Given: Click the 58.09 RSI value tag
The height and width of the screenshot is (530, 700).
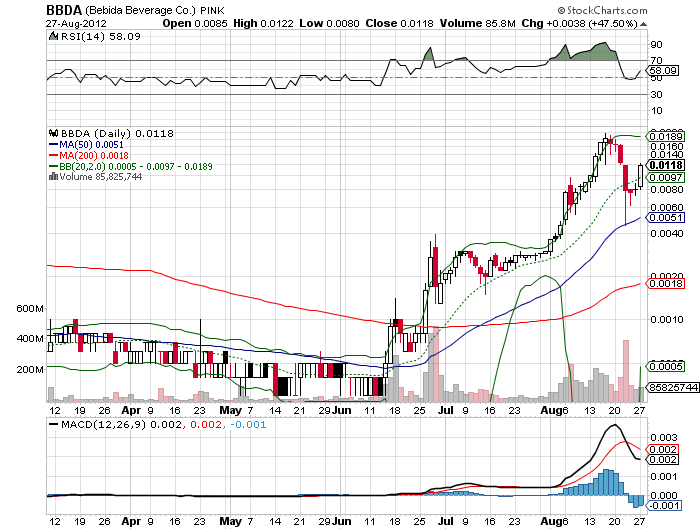Looking at the screenshot, I should (662, 71).
